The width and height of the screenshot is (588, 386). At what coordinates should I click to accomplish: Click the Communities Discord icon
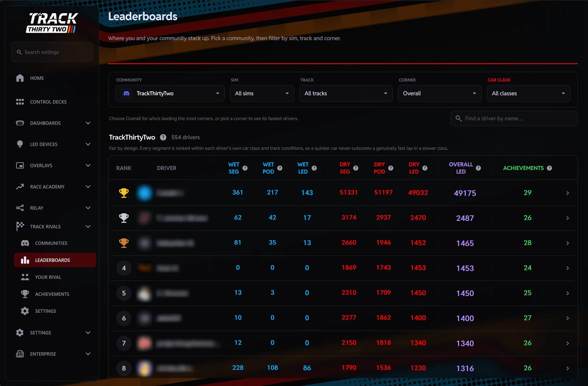(x=25, y=243)
